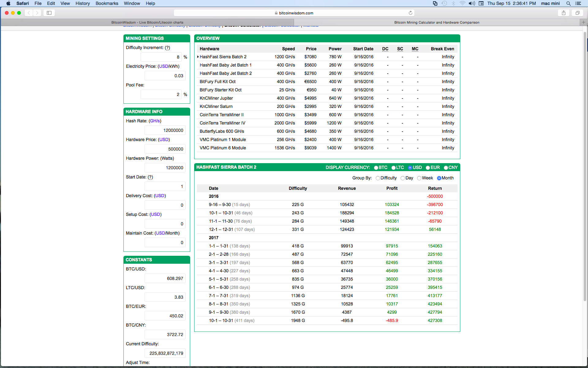The image size is (588, 368).
Task: Click the Difficulty Increment help (?) link
Action: 167,48
